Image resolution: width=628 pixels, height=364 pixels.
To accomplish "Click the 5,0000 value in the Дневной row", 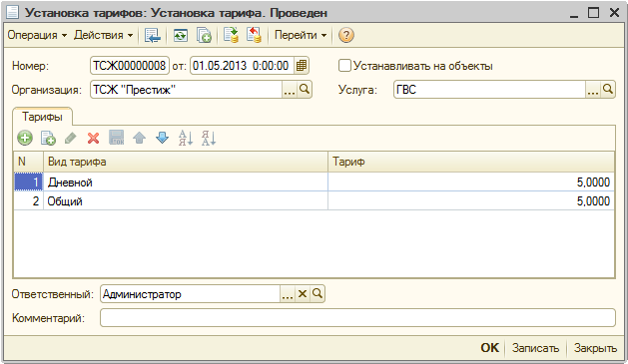I will click(x=593, y=182).
